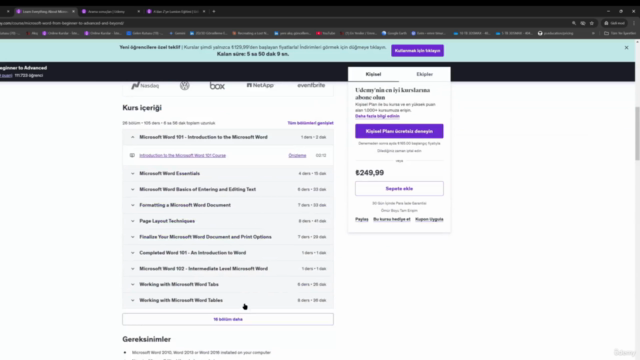
Task: Open a new browser tab with plus icon
Action: click(214, 11)
